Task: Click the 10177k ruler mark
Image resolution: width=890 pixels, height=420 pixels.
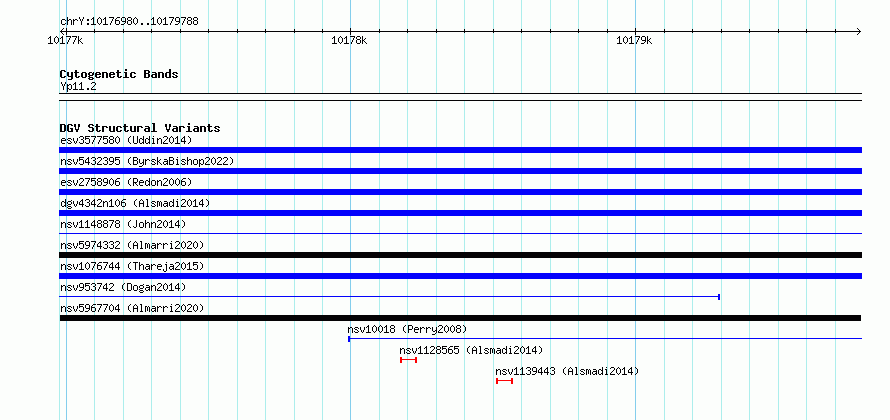Action: [x=66, y=40]
